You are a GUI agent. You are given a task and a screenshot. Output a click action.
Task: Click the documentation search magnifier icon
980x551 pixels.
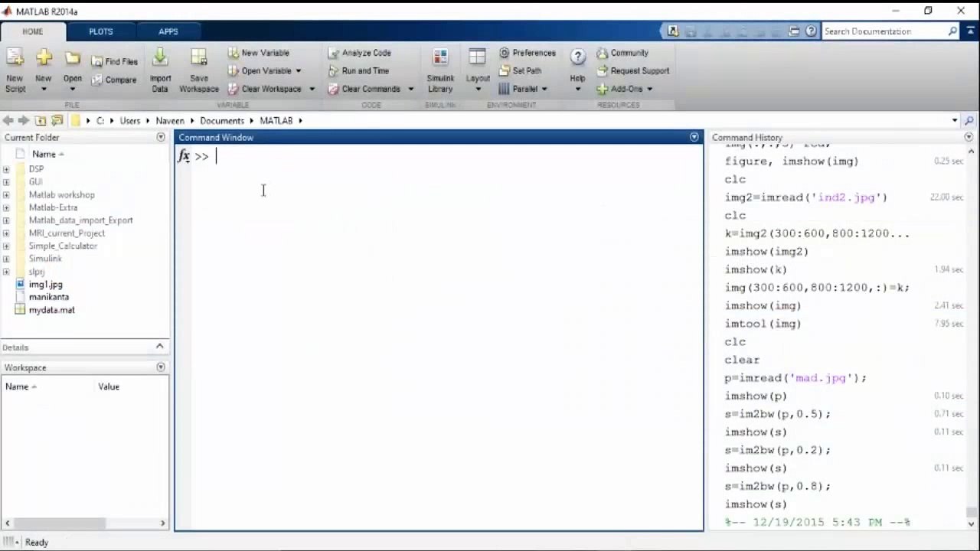(952, 31)
